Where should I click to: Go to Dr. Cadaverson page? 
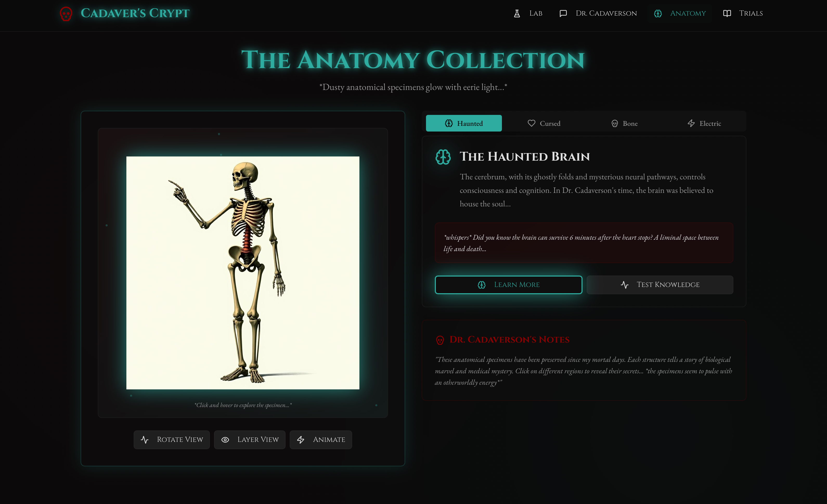(606, 14)
